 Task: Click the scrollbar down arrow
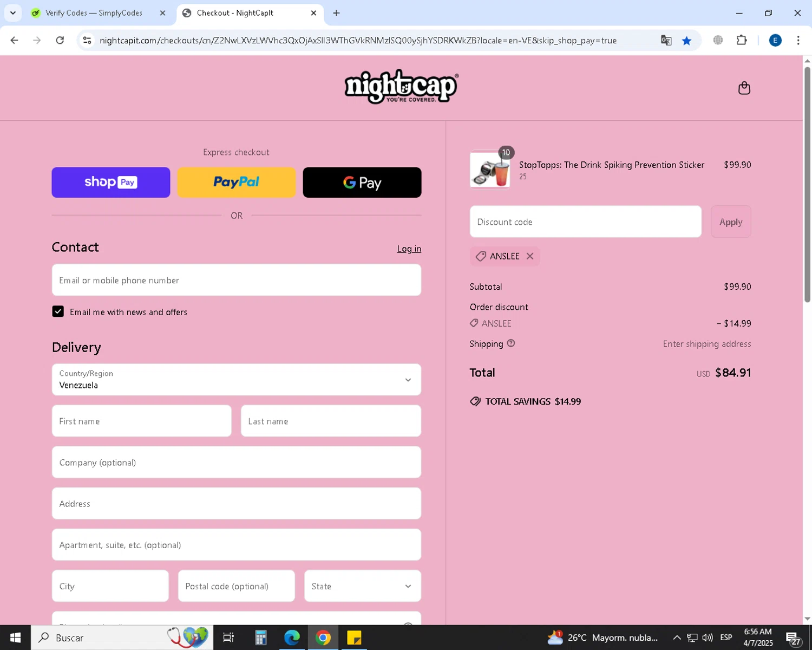click(807, 619)
